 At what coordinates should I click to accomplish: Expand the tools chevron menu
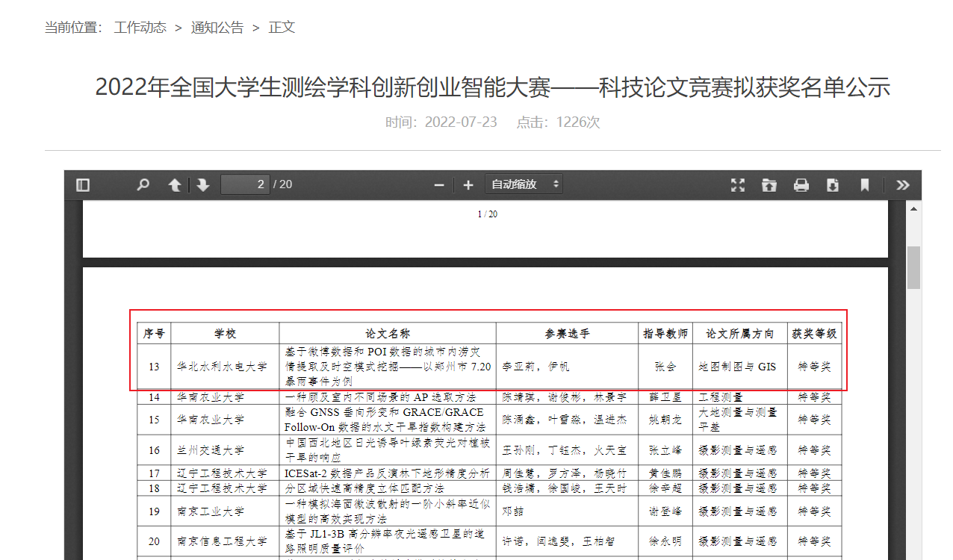(x=903, y=184)
